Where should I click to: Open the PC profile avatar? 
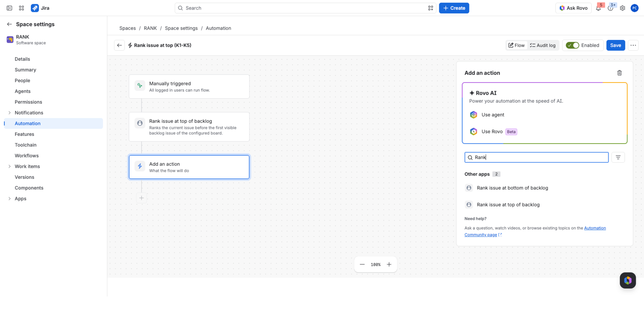pos(634,8)
